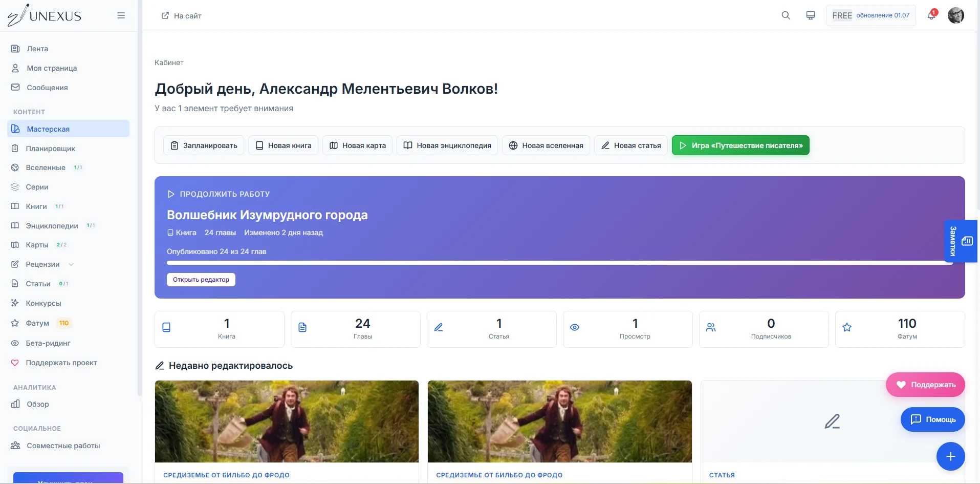Image resolution: width=980 pixels, height=484 pixels.
Task: Click the eye icon on Просмотр stat card
Action: (575, 327)
